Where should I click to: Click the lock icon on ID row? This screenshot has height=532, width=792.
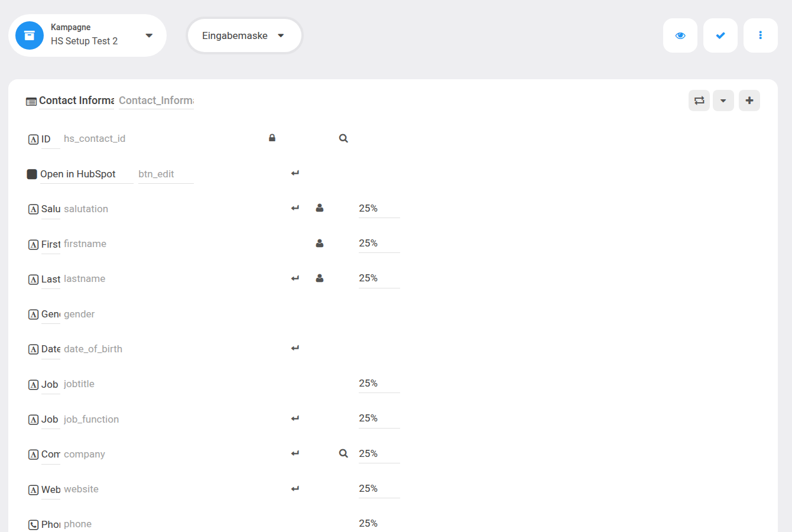tap(272, 138)
